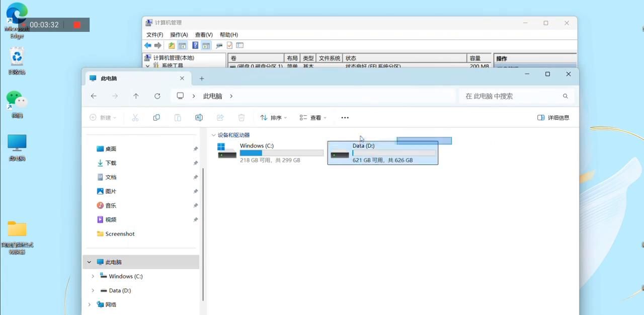
Task: Click the blue Help icon in Computer Management
Action: [x=195, y=45]
